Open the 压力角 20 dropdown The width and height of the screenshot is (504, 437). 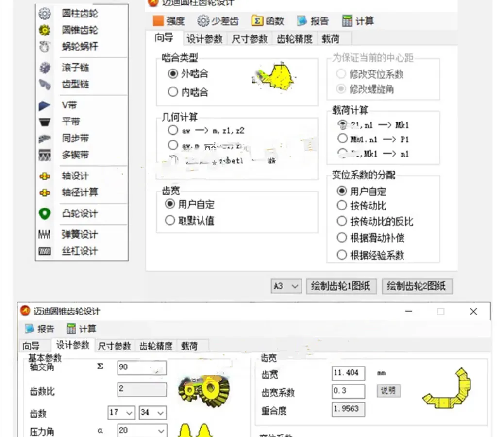[142, 431]
